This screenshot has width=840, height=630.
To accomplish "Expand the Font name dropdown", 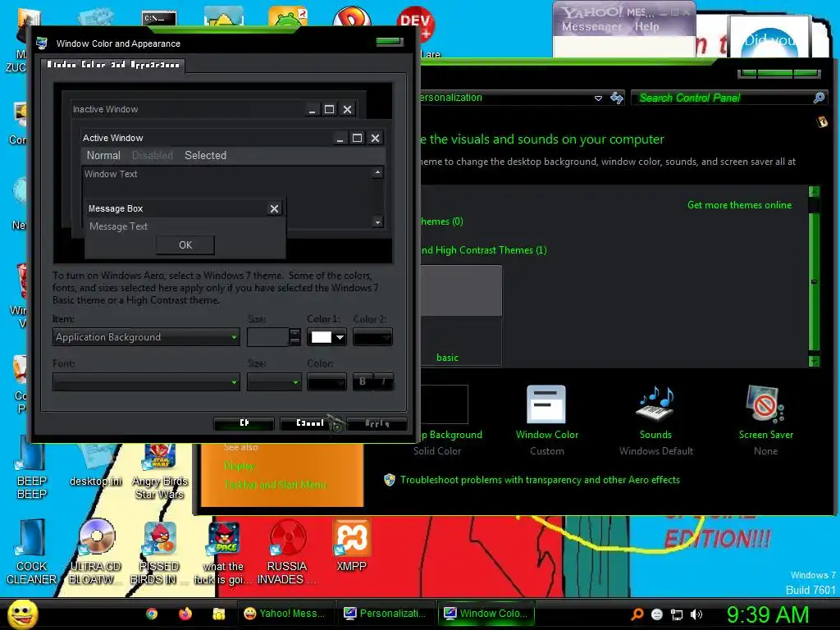I will [146, 382].
